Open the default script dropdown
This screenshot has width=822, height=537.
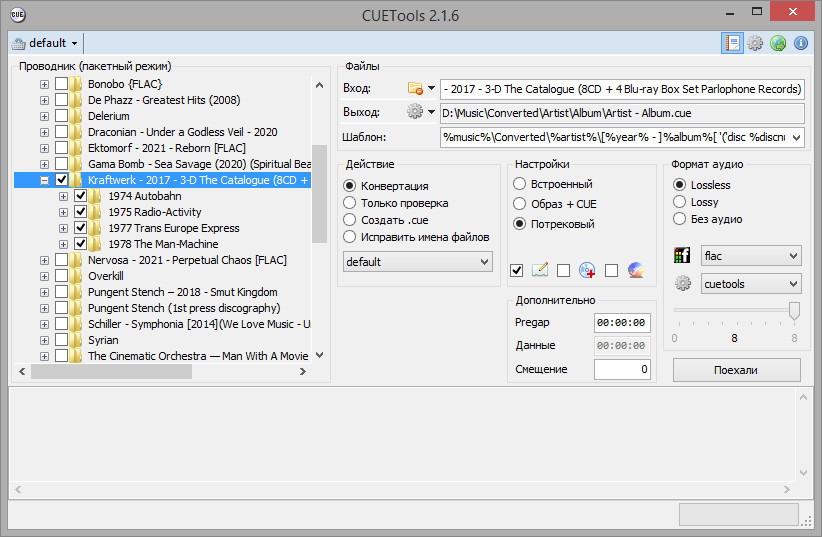tap(418, 262)
